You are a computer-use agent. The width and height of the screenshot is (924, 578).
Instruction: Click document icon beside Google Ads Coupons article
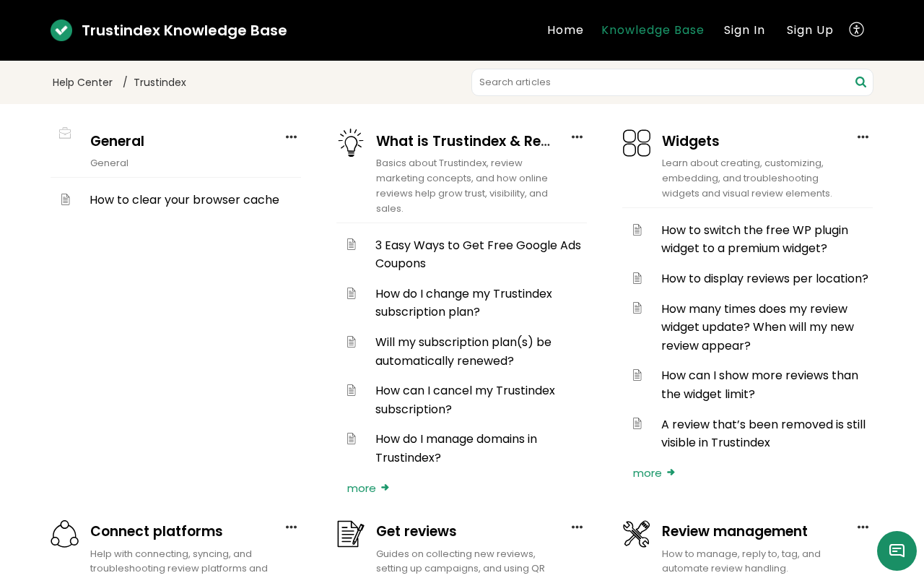pyautogui.click(x=352, y=244)
